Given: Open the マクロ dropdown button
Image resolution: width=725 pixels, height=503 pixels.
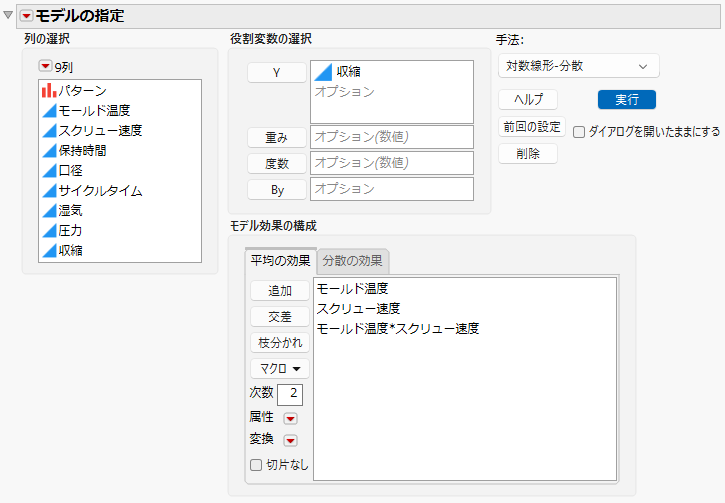Looking at the screenshot, I should click(x=280, y=368).
